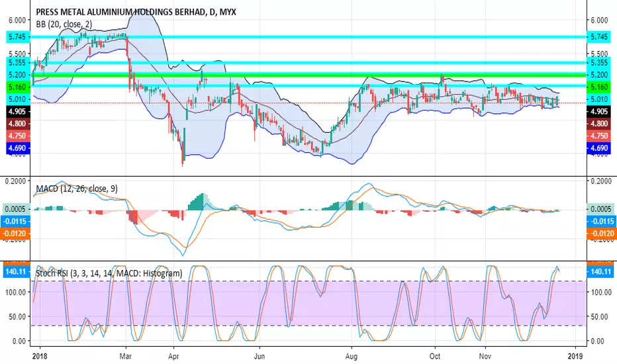617x364 pixels.
Task: Click the 0.0005 MACD histogram value on right axis
Action: tap(600, 209)
